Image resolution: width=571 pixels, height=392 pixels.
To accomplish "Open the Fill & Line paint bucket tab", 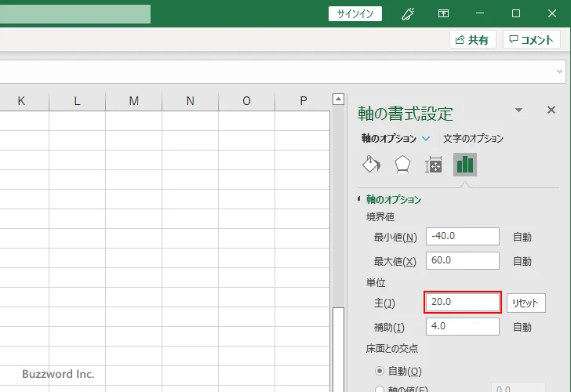I will click(372, 165).
